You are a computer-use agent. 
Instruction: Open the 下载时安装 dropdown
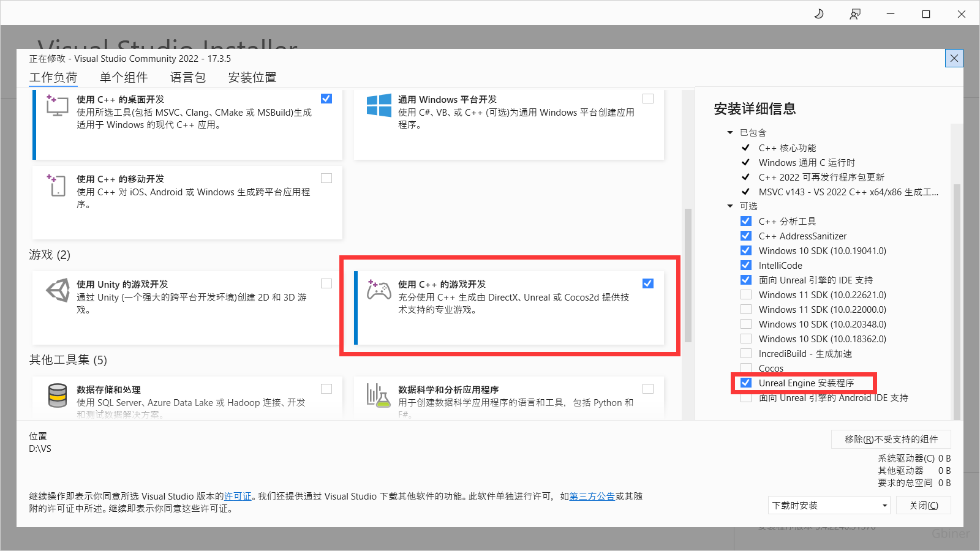(x=829, y=505)
